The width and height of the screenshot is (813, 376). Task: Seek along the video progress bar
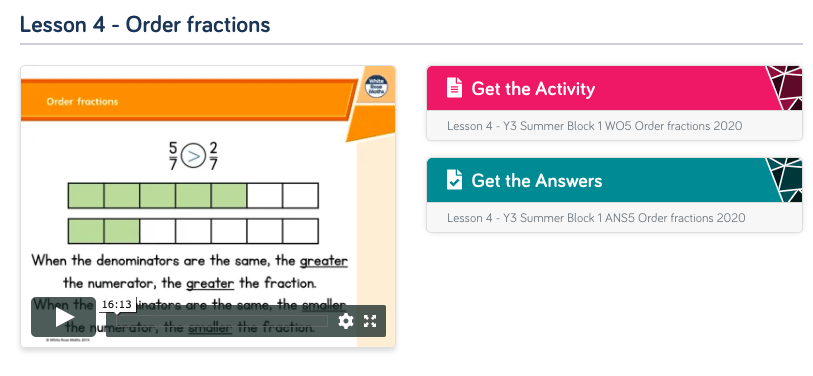point(222,321)
